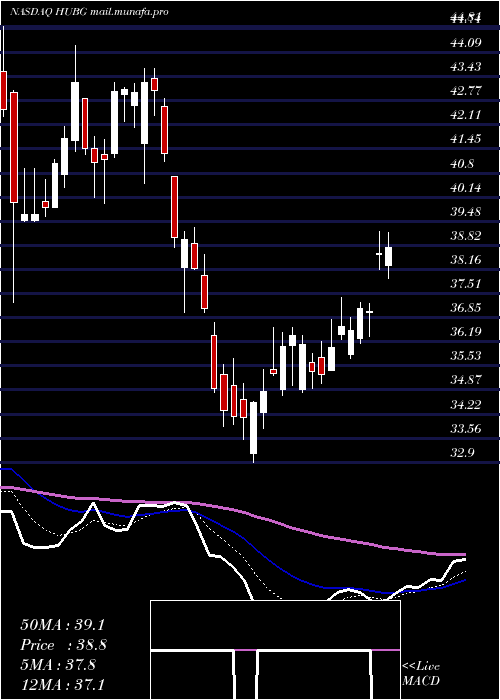Click the '<<Live MACD' label
This screenshot has width=500, height=700.
click(421, 674)
